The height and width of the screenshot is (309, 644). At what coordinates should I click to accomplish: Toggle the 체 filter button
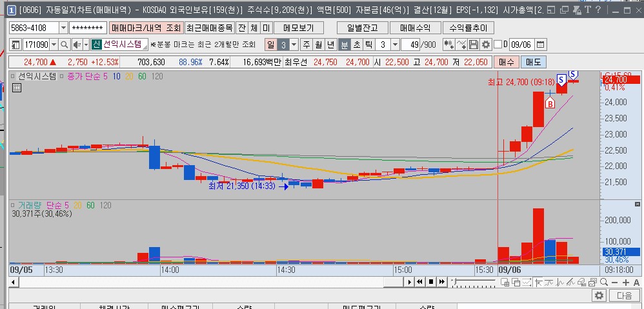[x=254, y=28]
